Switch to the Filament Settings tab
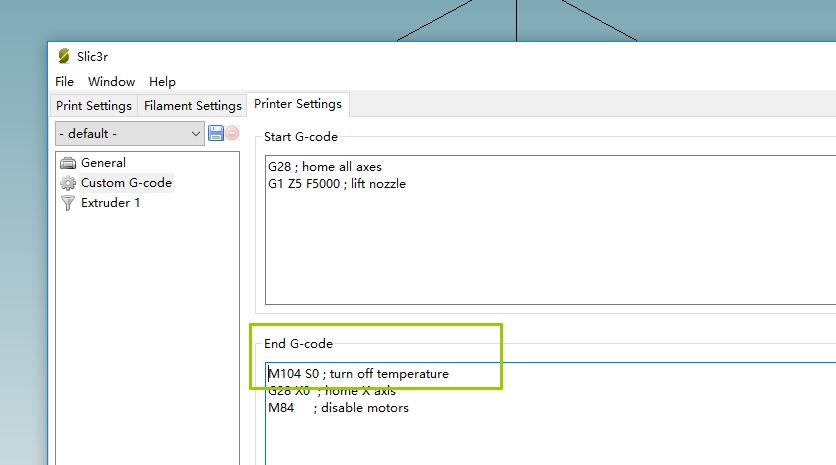The width and height of the screenshot is (836, 465). 192,106
